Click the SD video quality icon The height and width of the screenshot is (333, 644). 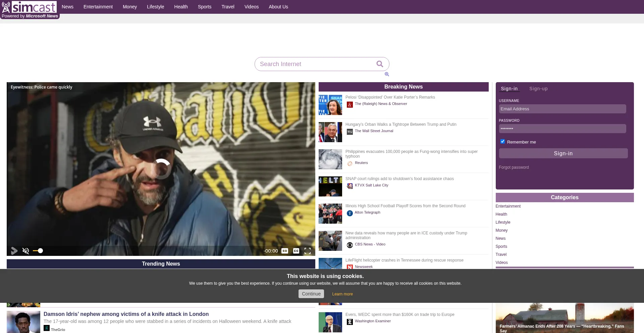(x=285, y=251)
